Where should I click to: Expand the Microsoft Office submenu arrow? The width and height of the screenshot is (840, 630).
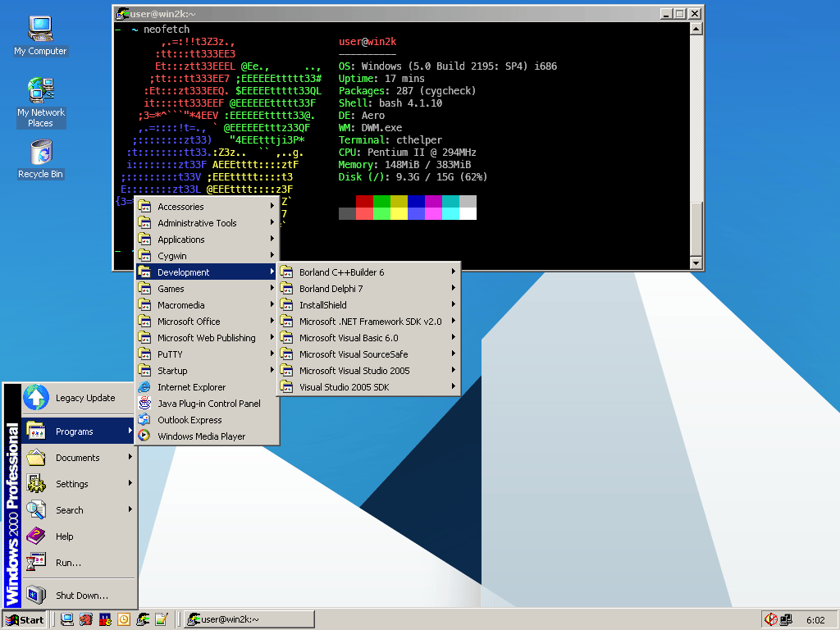pos(272,321)
